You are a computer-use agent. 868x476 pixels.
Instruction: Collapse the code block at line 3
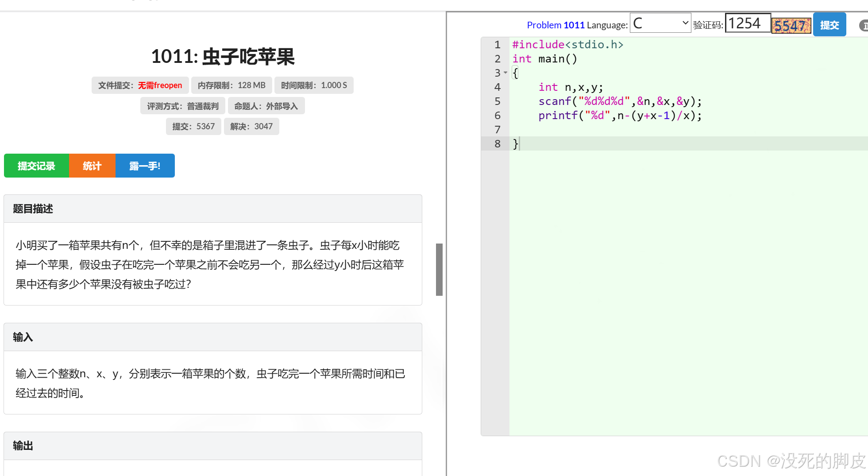pyautogui.click(x=506, y=73)
